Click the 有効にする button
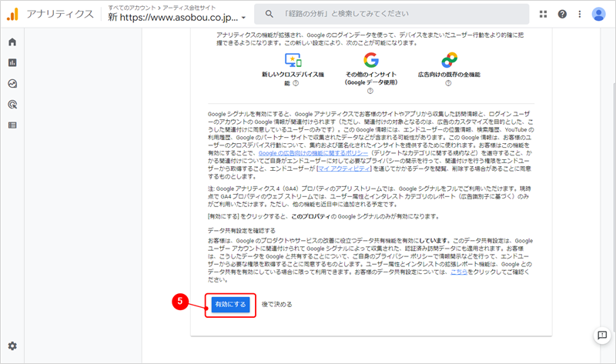 [x=230, y=304]
